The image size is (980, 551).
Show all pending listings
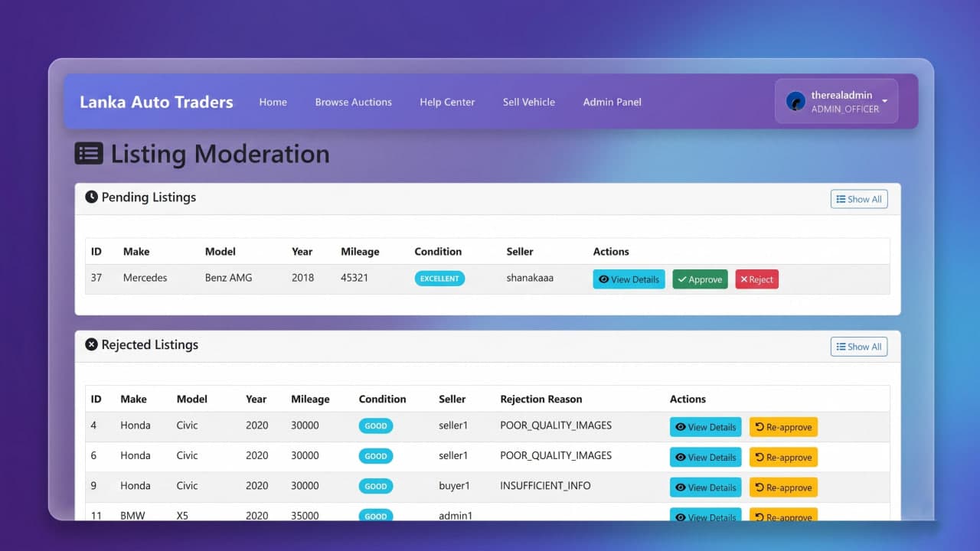point(859,199)
